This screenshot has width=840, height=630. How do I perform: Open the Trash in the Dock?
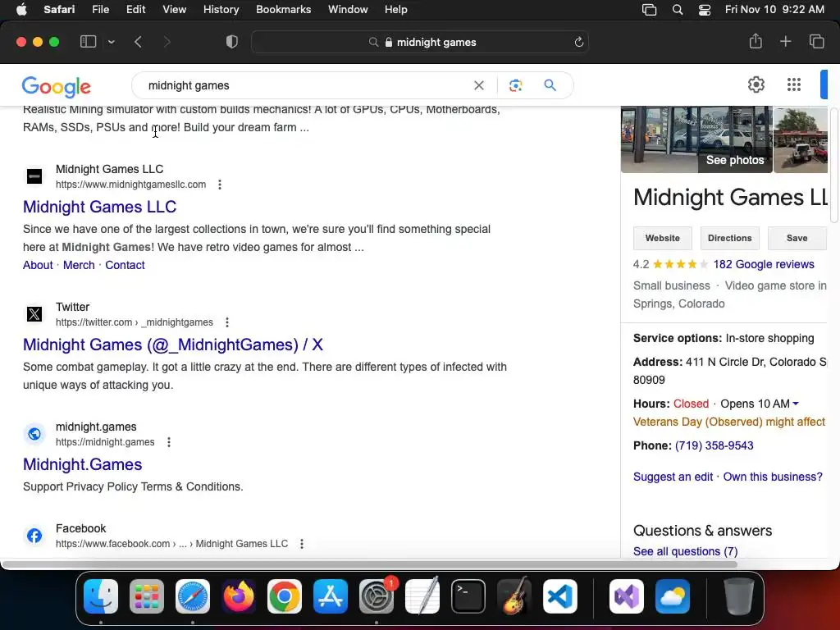click(x=739, y=596)
